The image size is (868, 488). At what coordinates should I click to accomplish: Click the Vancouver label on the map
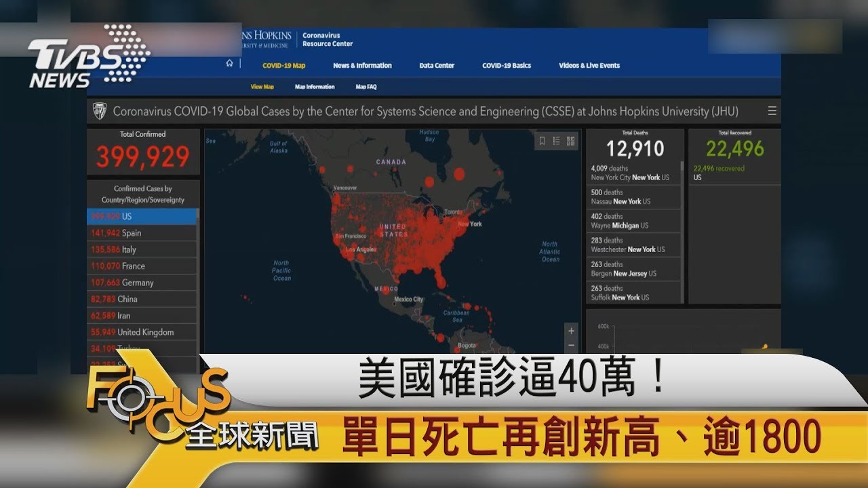(345, 188)
